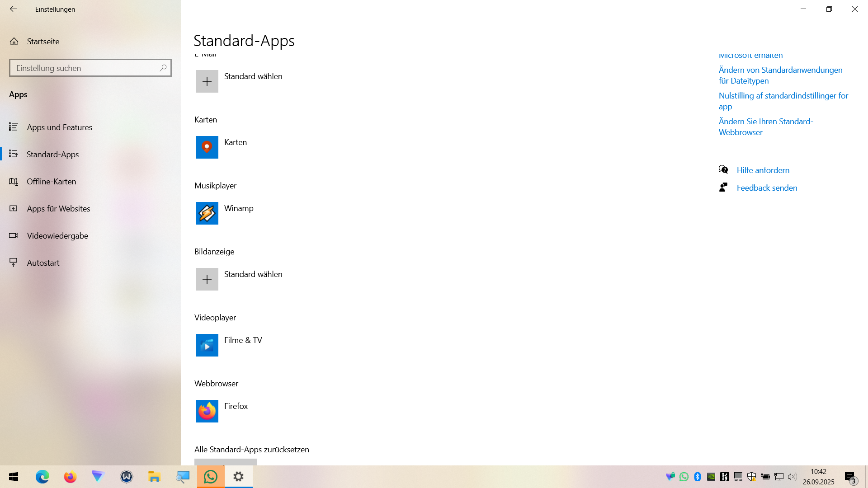Click the E-Mail Standard wählen plus icon
The height and width of the screenshot is (488, 868).
click(207, 81)
